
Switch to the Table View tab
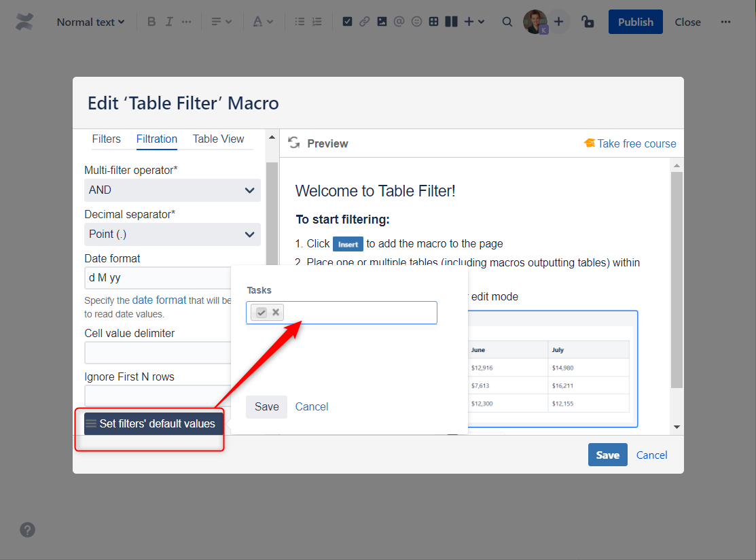(x=218, y=139)
